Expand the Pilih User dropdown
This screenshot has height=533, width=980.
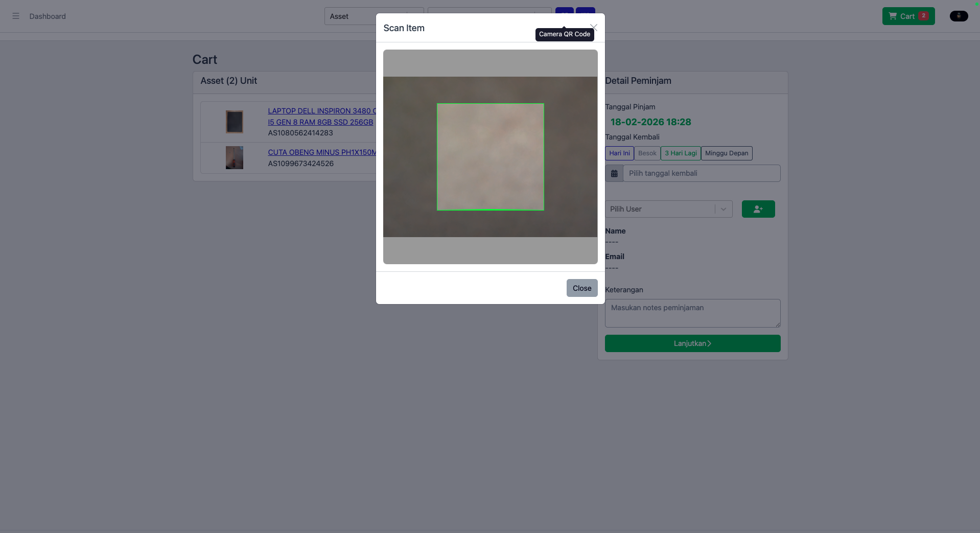[668, 209]
